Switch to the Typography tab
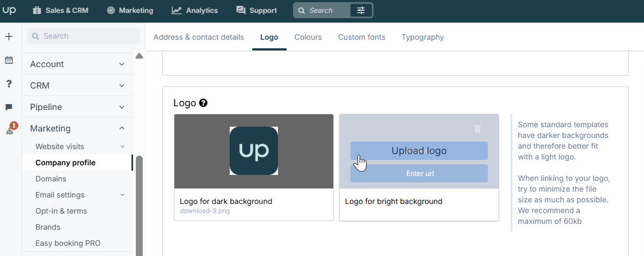 (x=423, y=37)
